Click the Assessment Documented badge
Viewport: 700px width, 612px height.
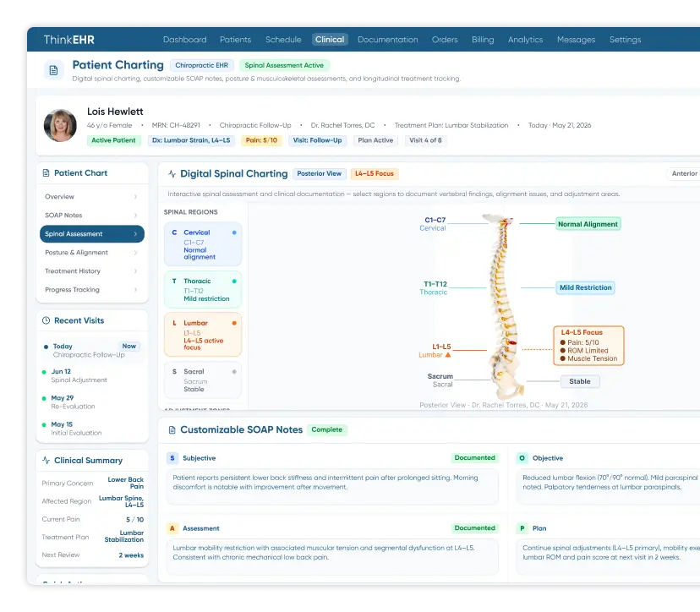(474, 528)
